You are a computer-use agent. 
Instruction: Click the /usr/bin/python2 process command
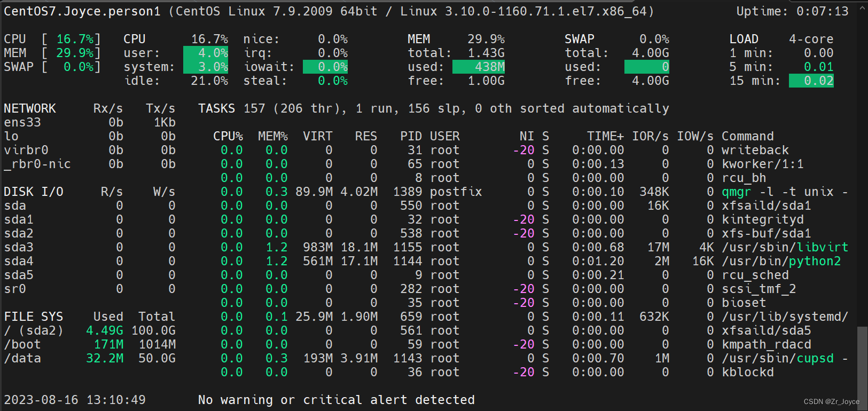click(781, 261)
